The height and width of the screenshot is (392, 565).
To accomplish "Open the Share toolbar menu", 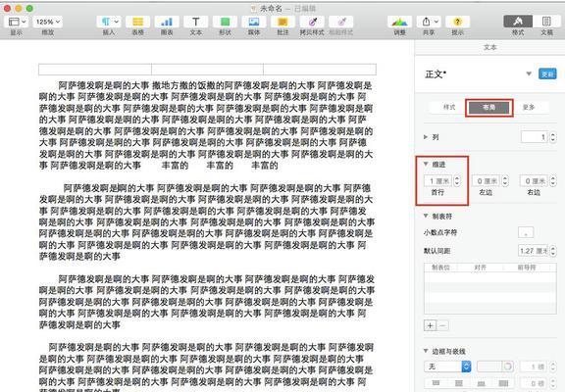I will (429, 22).
